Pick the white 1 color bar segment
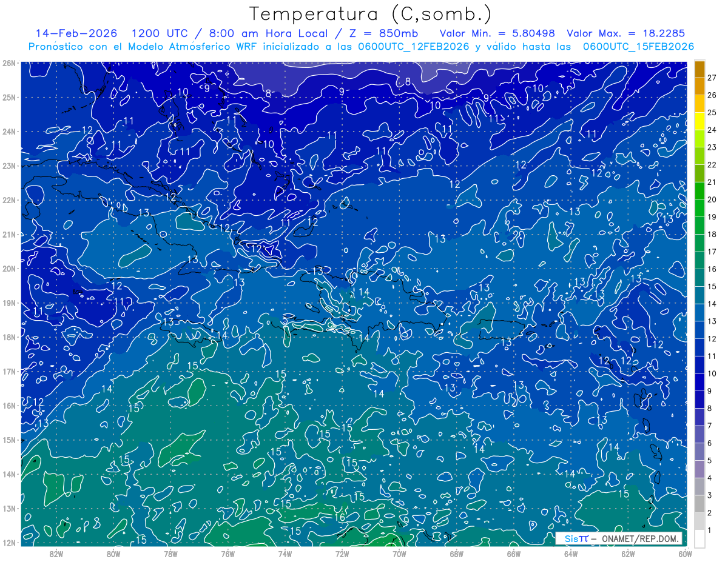728x562 pixels. click(x=699, y=538)
